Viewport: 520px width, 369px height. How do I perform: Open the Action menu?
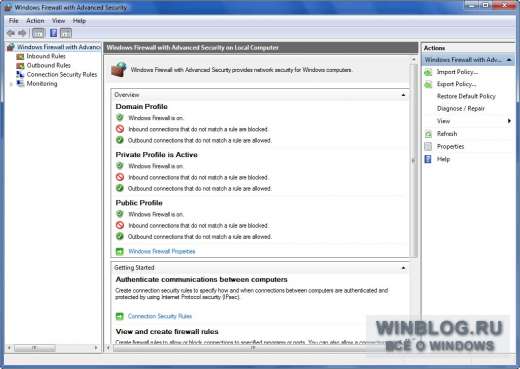pos(35,21)
